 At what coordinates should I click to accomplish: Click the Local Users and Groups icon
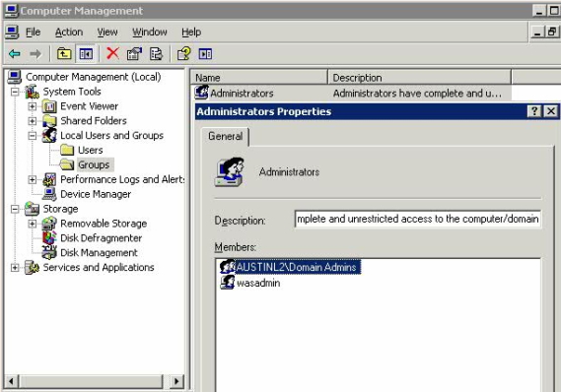pos(49,136)
